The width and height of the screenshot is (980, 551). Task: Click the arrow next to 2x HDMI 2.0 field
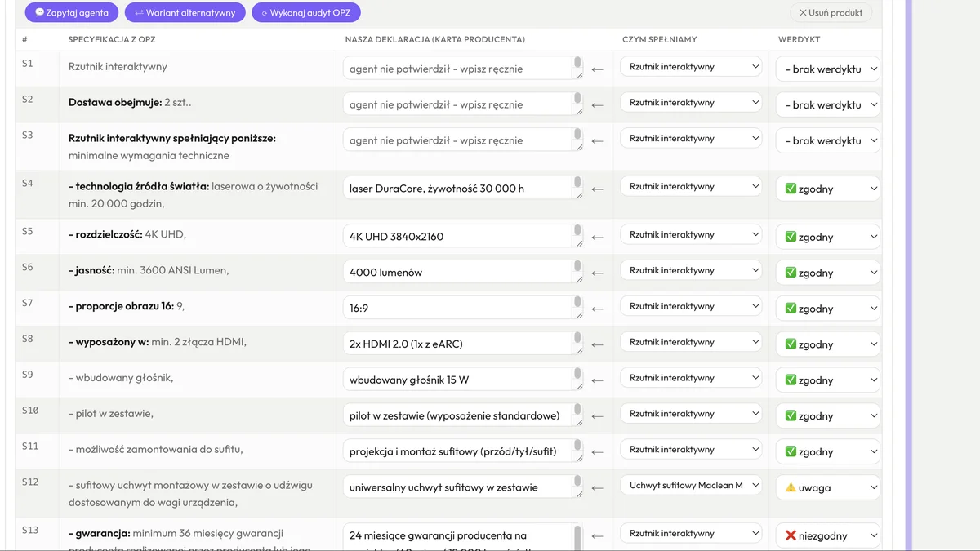[x=597, y=345]
